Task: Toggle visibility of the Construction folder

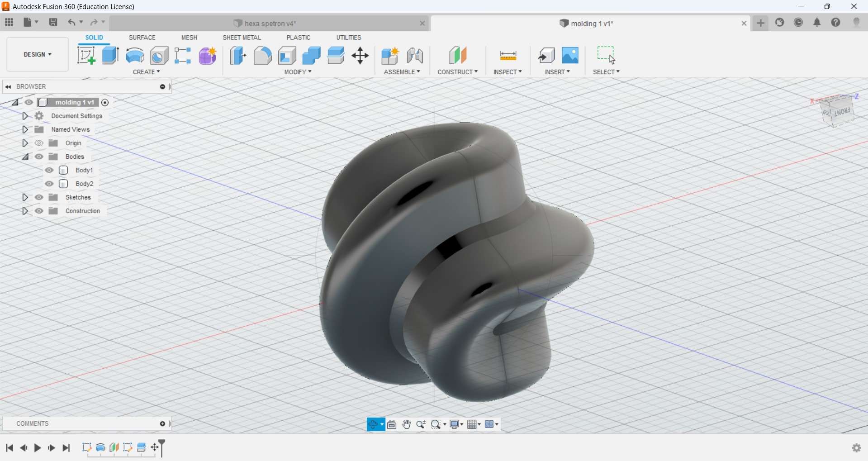Action: 39,211
